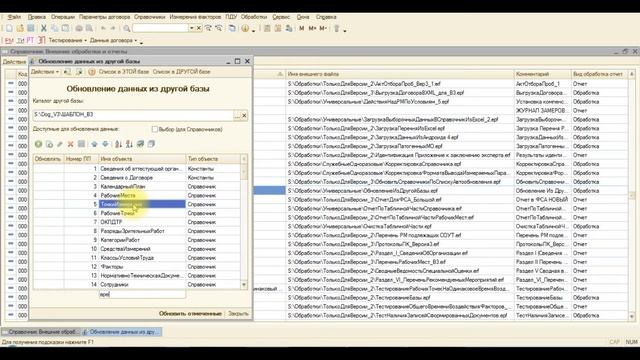Click the pink PT toolbar icon
Screen dimensions: 640x360
tap(30, 40)
